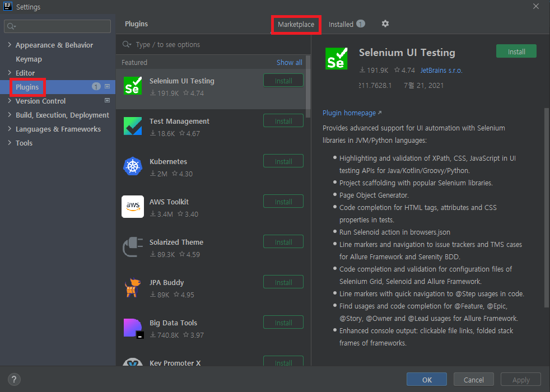Click the Big Data Tools plugin icon
Image resolution: width=550 pixels, height=392 pixels.
tap(133, 328)
